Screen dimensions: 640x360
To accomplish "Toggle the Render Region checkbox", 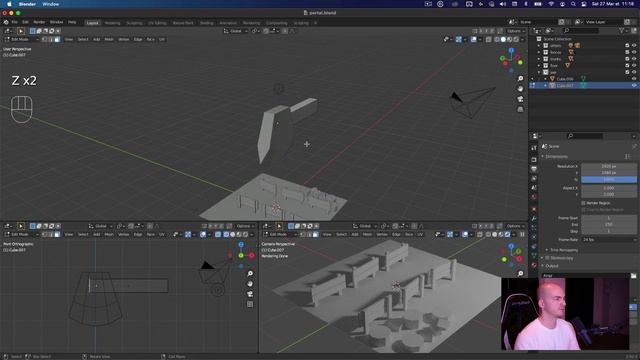I will [x=583, y=203].
